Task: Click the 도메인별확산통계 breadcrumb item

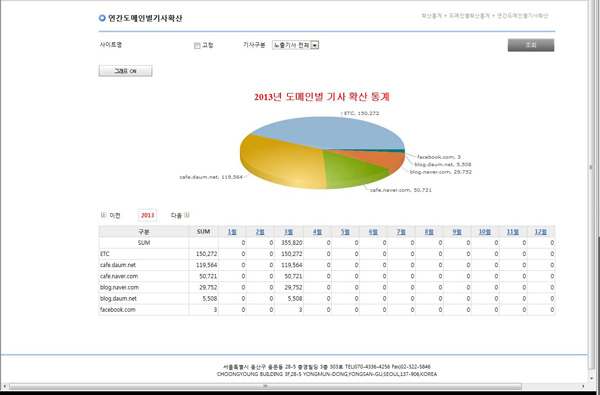Action: 469,16
